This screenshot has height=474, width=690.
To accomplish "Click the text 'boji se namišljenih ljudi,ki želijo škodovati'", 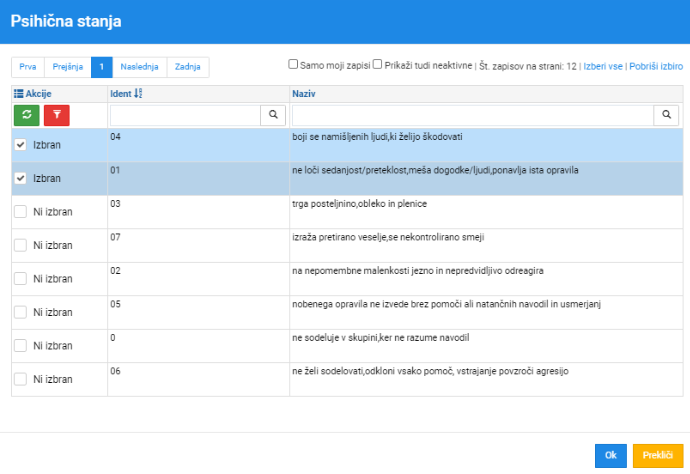I will pos(377,136).
